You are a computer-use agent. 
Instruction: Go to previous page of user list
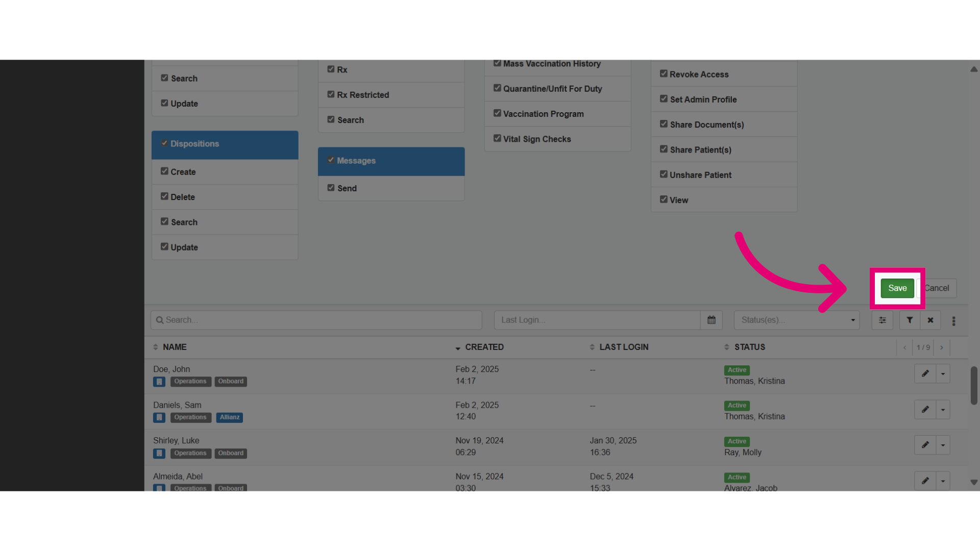[905, 347]
